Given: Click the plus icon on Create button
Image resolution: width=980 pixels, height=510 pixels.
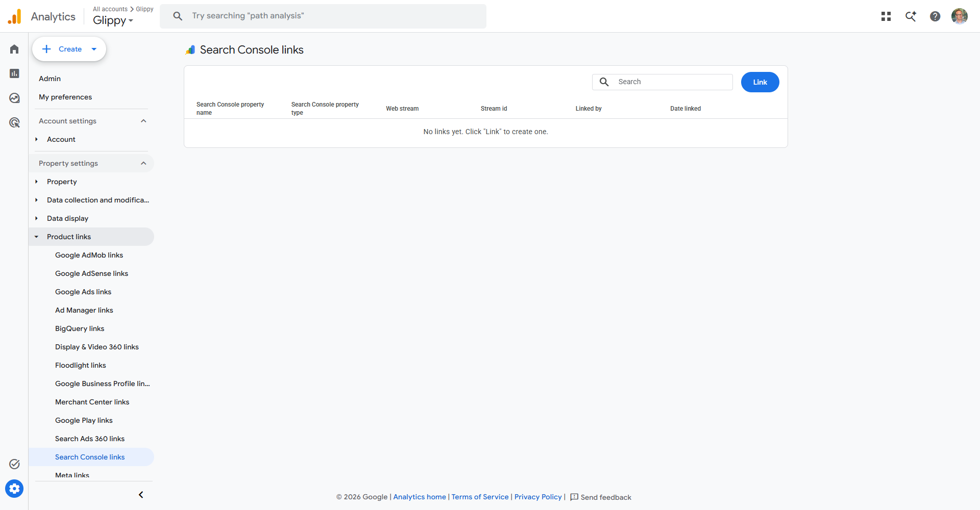Looking at the screenshot, I should coord(46,49).
